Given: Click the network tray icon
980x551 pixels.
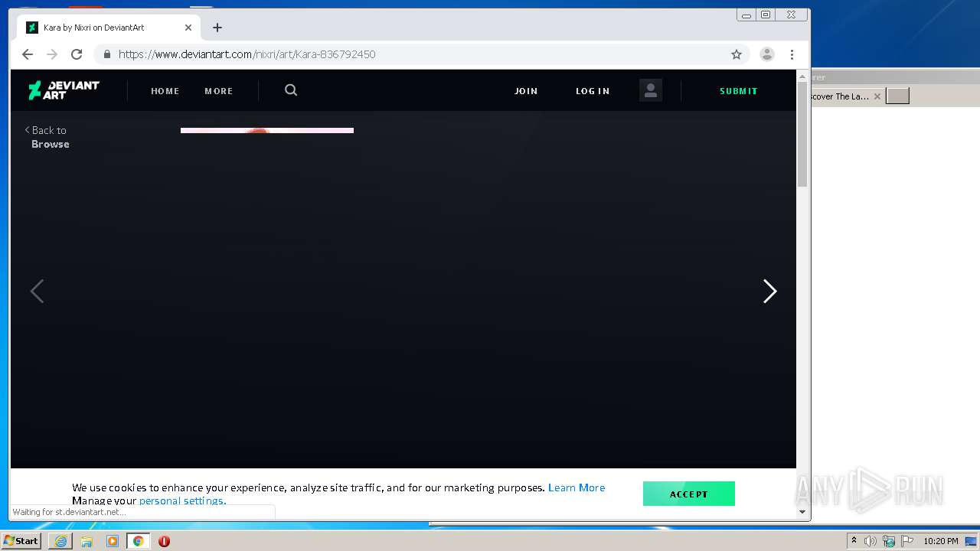Looking at the screenshot, I should click(x=889, y=541).
